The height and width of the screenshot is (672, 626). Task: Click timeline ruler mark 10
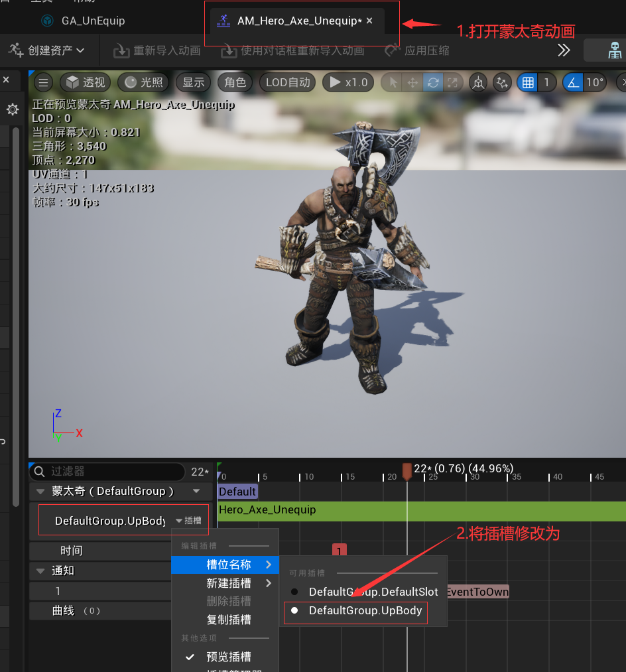308,476
